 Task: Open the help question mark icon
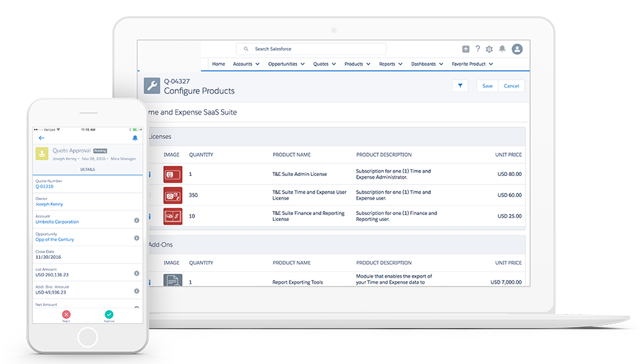(x=477, y=49)
